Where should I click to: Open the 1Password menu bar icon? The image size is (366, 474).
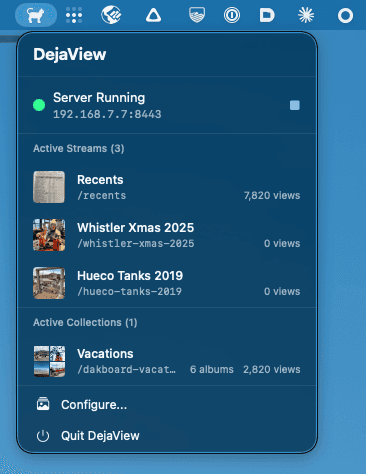tap(232, 15)
